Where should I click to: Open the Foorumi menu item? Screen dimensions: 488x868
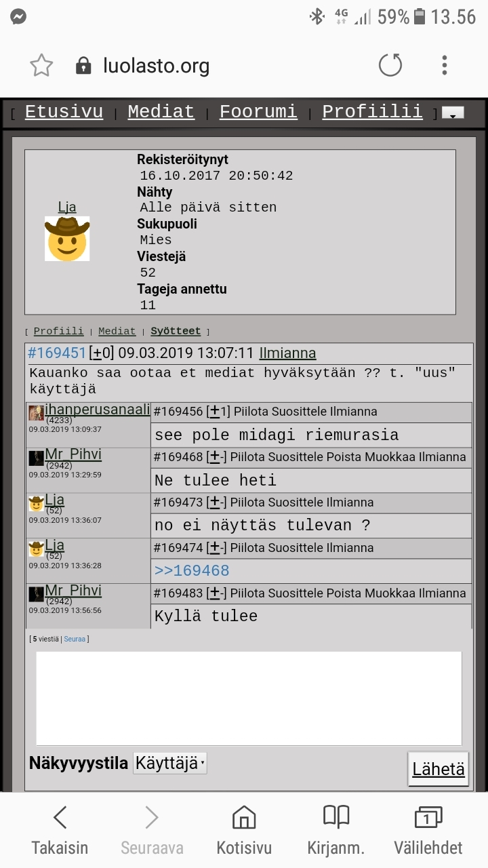(x=258, y=112)
